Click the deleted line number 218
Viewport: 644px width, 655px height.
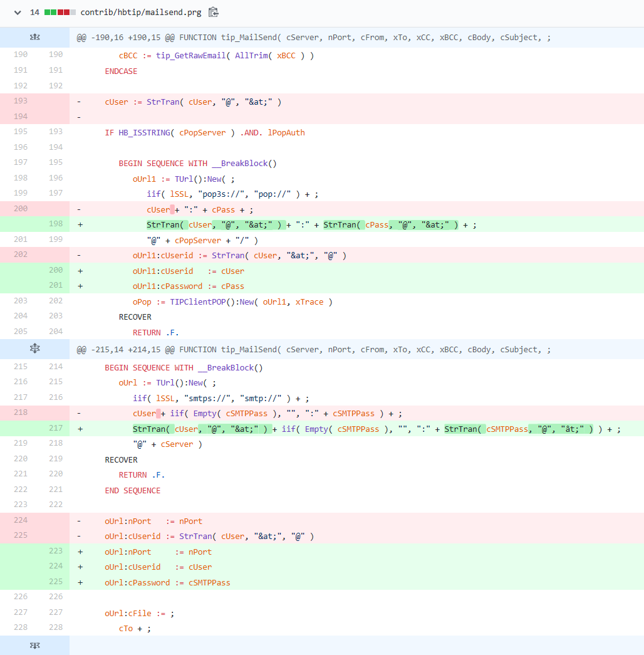(x=20, y=414)
